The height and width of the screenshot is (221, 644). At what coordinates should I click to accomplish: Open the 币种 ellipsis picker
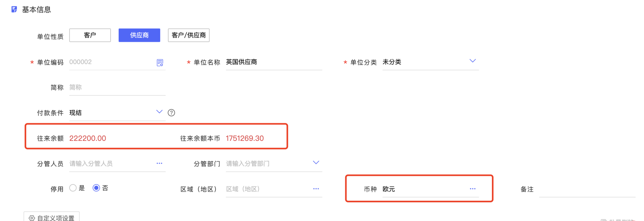473,189
